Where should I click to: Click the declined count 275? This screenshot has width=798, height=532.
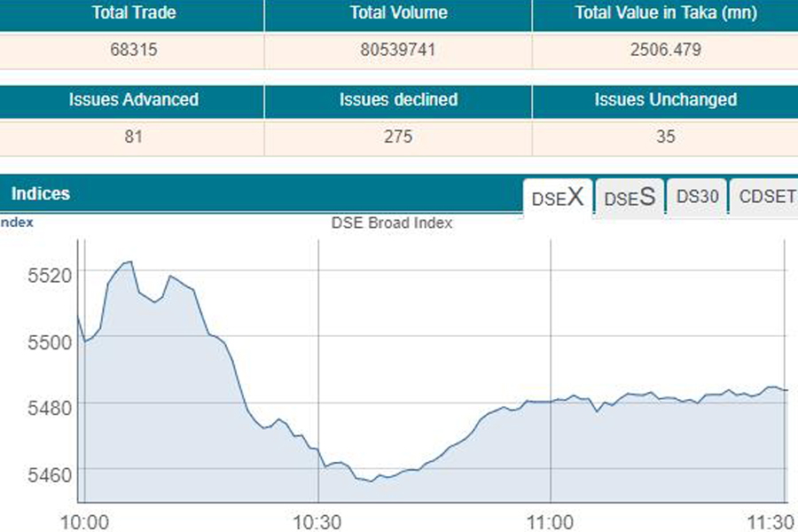tap(398, 137)
